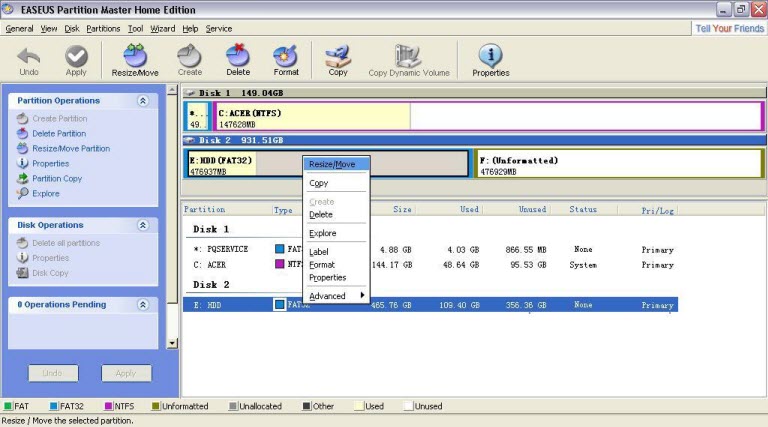Open Properties under Partition Operations

pos(50,164)
